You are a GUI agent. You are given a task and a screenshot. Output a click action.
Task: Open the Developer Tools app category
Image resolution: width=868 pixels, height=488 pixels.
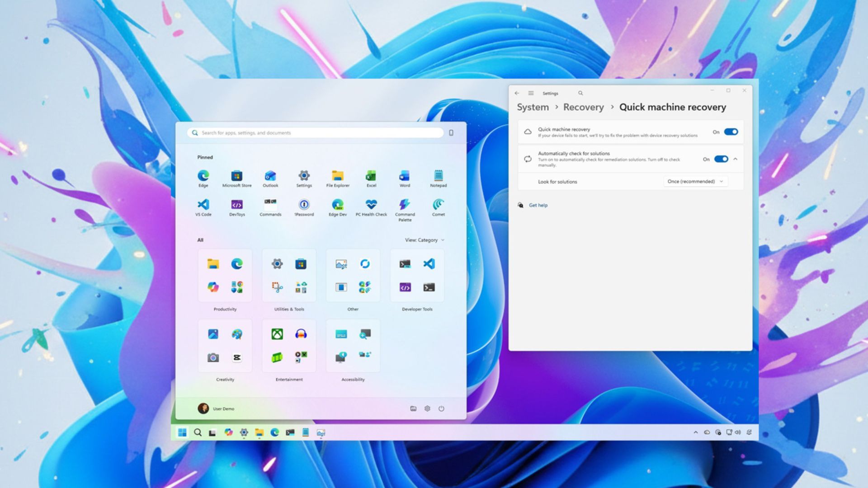[x=416, y=276]
